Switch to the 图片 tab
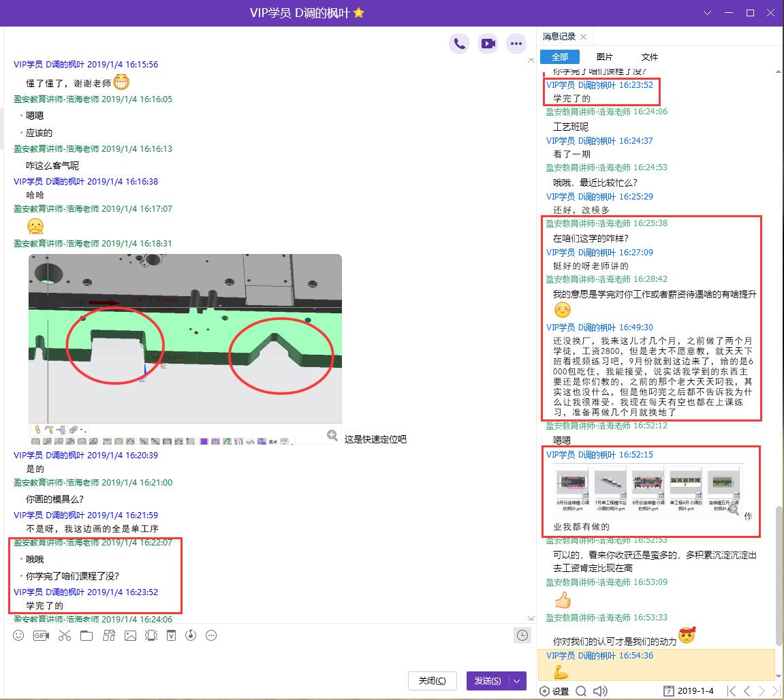784x700 pixels. coord(605,57)
